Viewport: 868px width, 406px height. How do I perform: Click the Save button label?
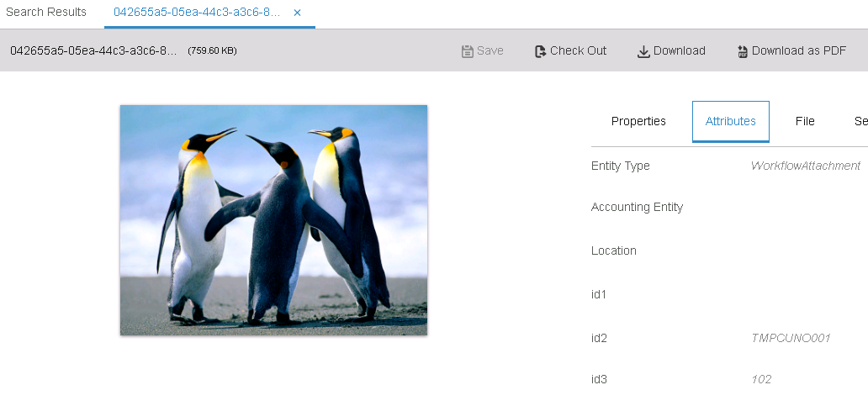[x=490, y=51]
